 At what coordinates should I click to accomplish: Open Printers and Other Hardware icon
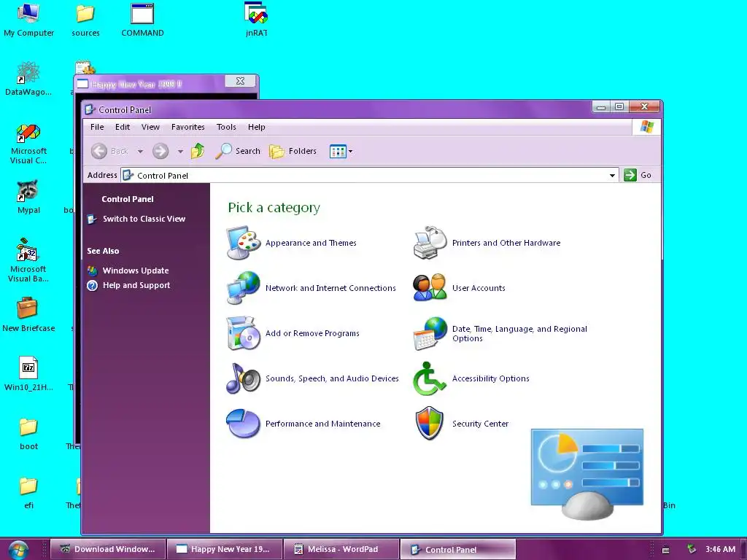(430, 243)
